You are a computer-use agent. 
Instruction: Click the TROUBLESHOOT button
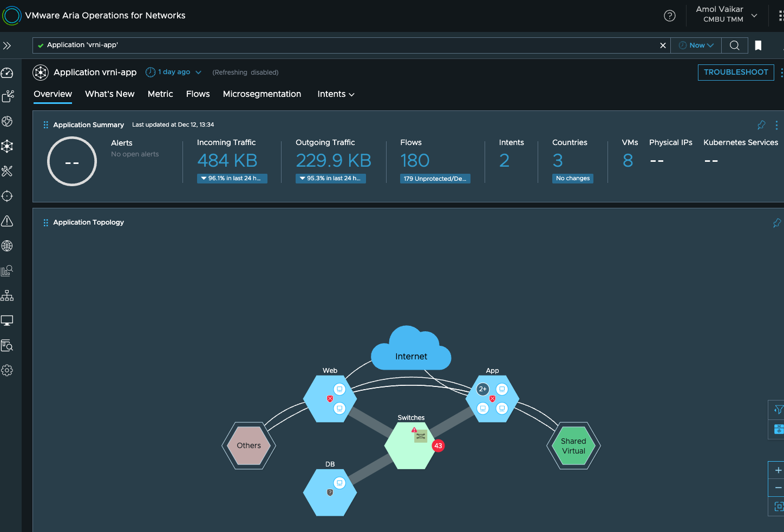point(736,73)
